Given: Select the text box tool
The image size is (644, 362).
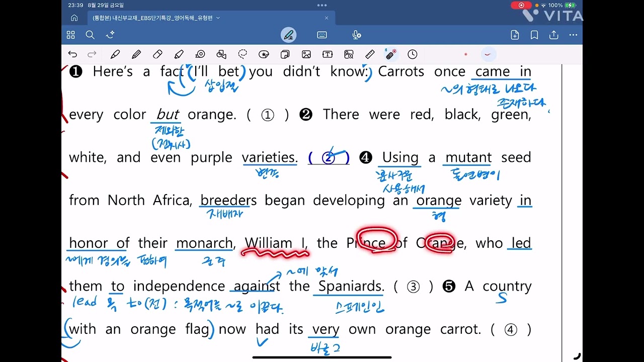Looking at the screenshot, I should [328, 54].
